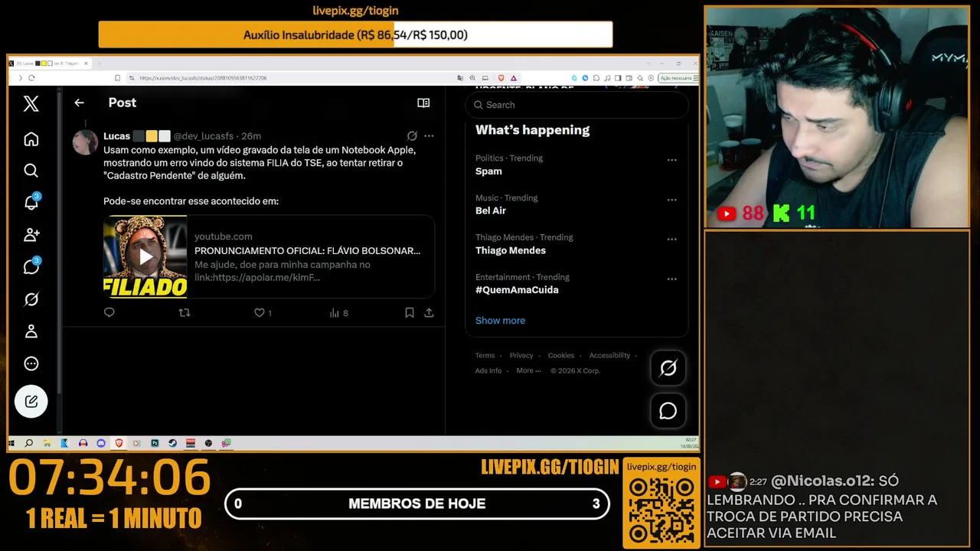The image size is (980, 551).
Task: Open the floating Grok button
Action: (x=668, y=369)
